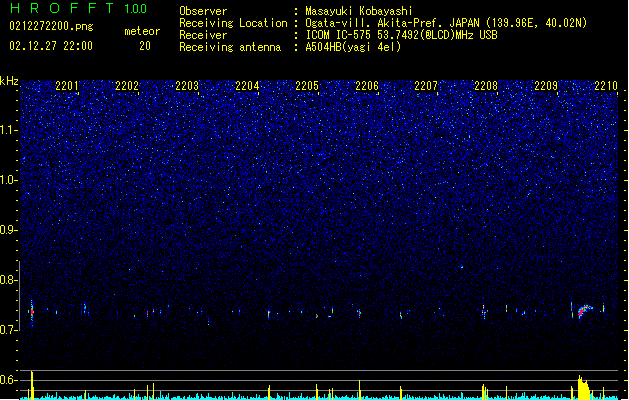Click the antenna value A504HB(yagi 4el)
This screenshot has width=629, height=400.
353,47
